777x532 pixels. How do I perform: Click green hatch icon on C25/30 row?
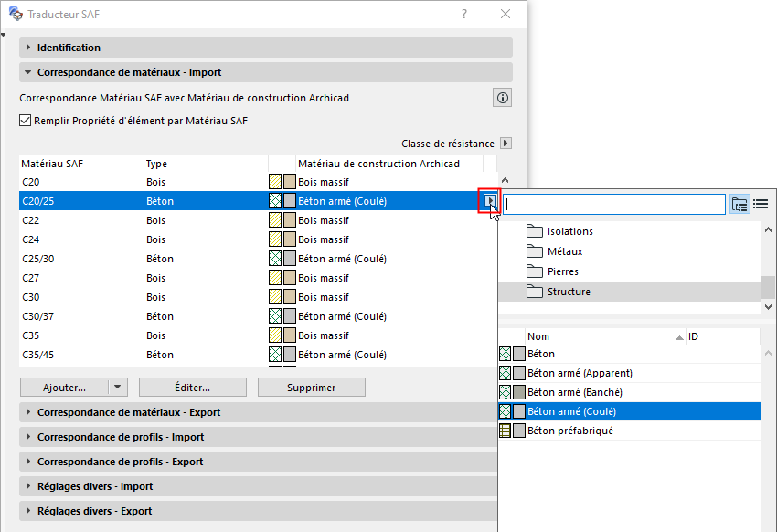(x=275, y=258)
